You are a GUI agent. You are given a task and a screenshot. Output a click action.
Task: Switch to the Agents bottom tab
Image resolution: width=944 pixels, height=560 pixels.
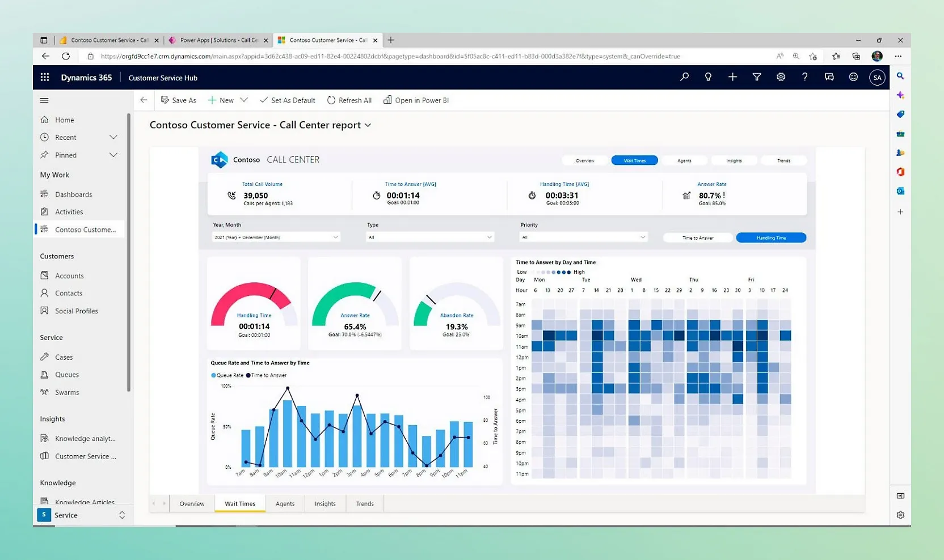click(285, 504)
